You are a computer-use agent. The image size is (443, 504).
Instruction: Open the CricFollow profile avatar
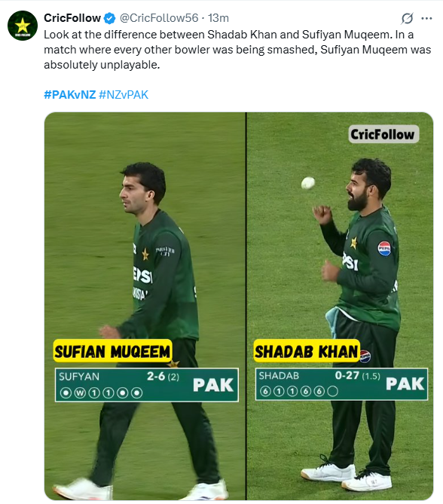point(23,26)
